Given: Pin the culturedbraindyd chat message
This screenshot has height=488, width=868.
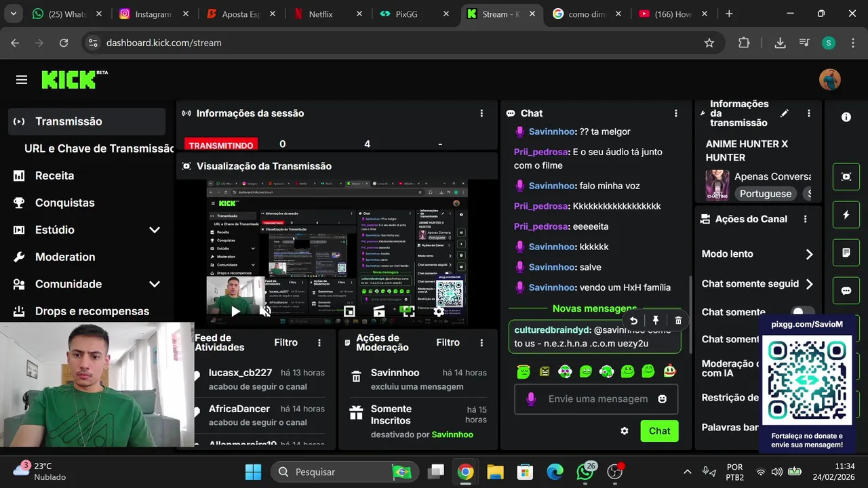Looking at the screenshot, I should (656, 321).
